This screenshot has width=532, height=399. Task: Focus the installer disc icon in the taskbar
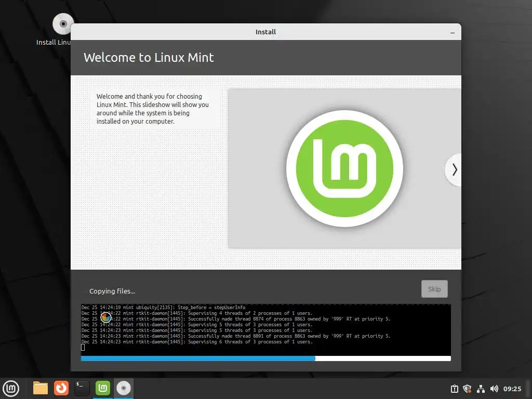coord(124,388)
